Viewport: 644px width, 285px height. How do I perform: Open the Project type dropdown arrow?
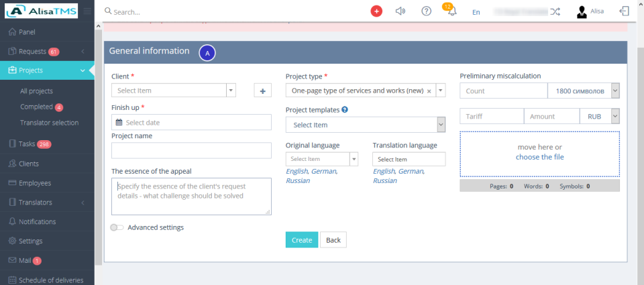point(440,91)
